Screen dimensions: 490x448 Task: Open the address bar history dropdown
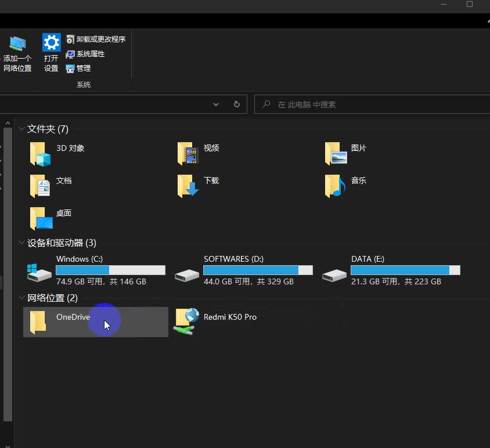[x=216, y=104]
